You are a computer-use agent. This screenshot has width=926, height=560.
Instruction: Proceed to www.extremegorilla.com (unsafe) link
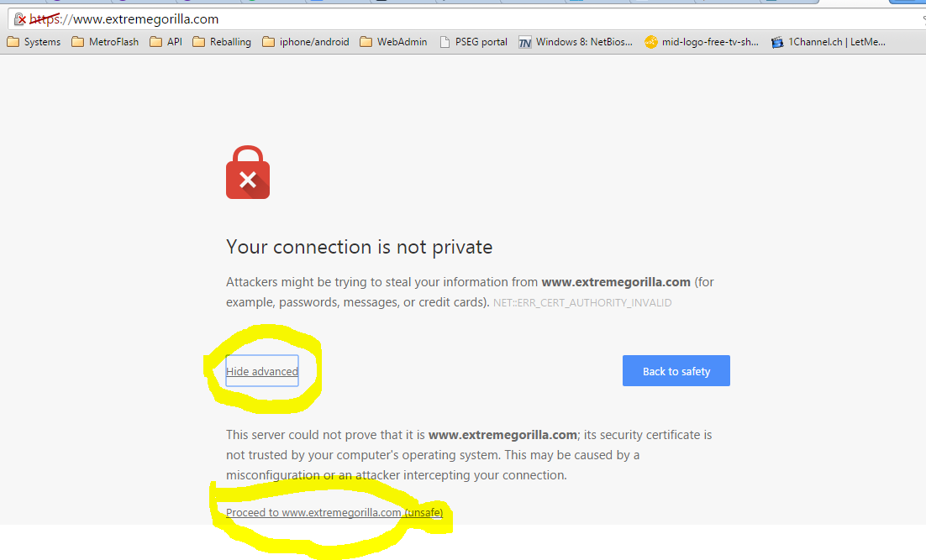tap(334, 513)
